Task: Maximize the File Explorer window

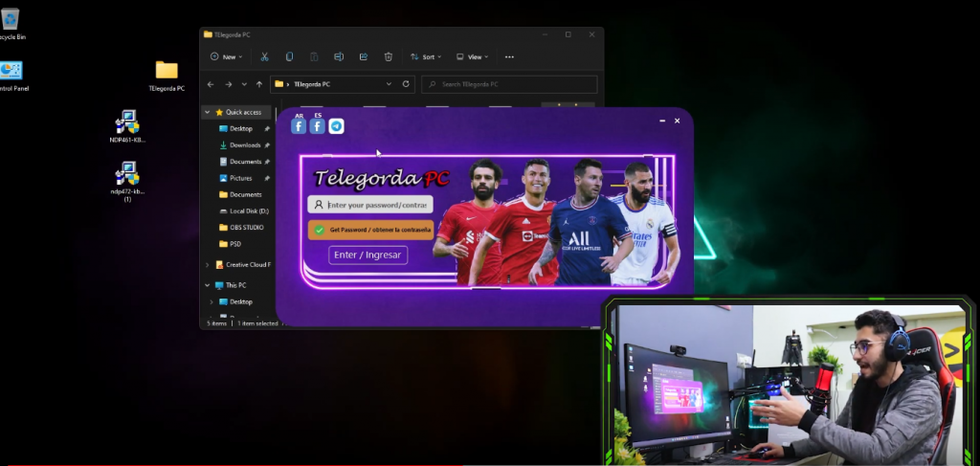Action: coord(568,34)
